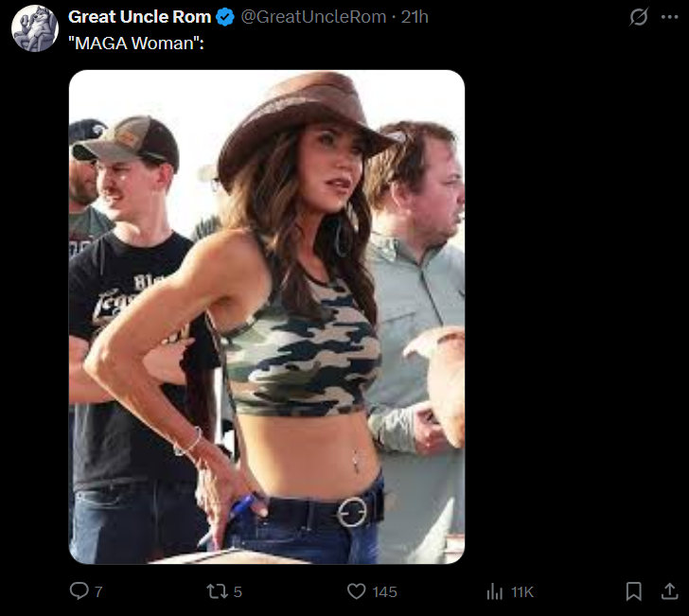Image resolution: width=689 pixels, height=616 pixels.
Task: Click the repost count of 5
Action: [x=238, y=592]
